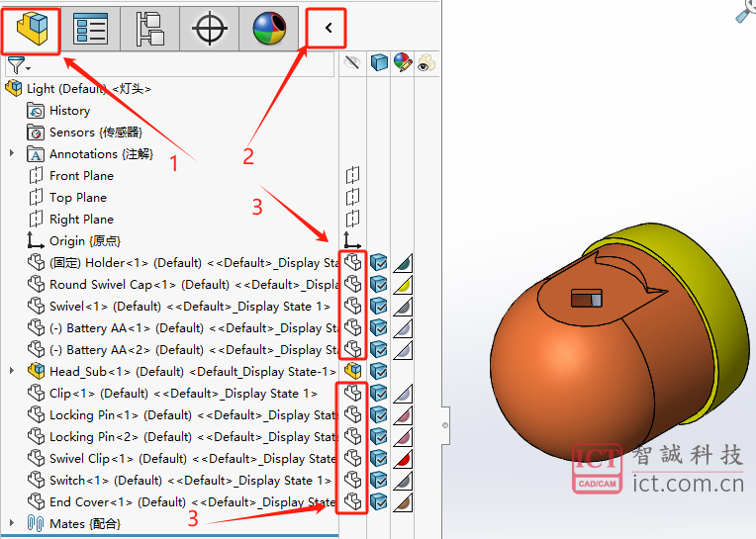Change Swivel<1> display mode icon
Viewport: 756px width, 539px height.
click(x=379, y=307)
